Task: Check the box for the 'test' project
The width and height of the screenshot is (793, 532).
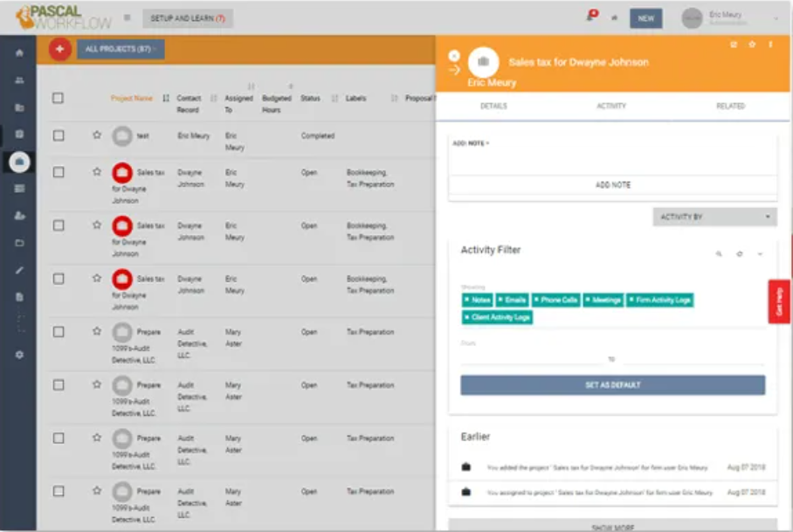Action: 59,135
